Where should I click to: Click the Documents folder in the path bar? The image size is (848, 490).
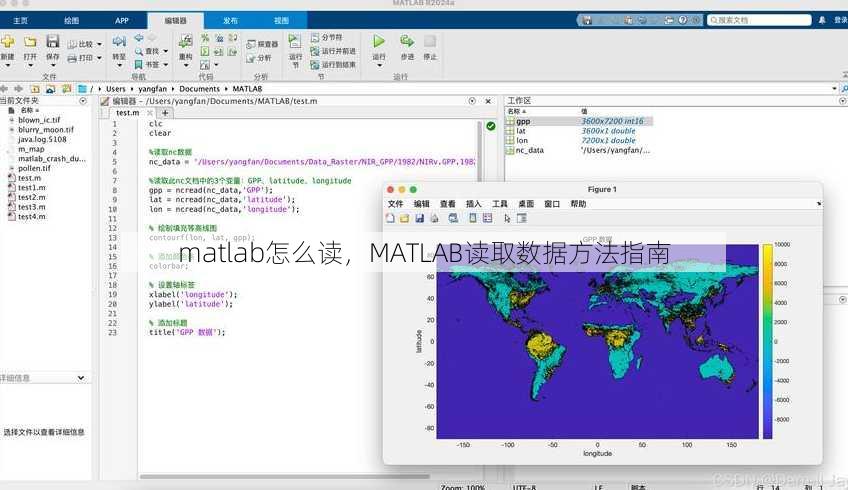point(200,89)
